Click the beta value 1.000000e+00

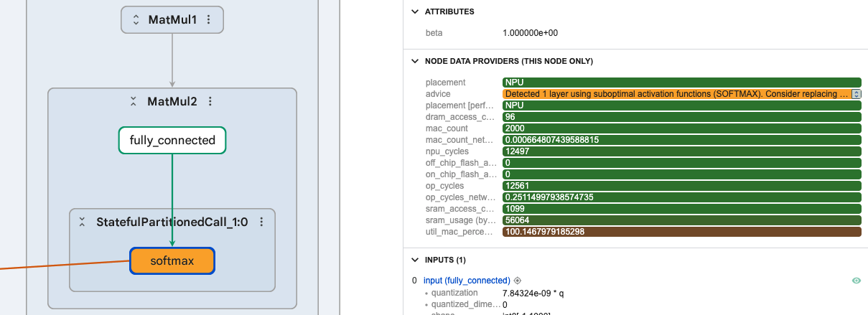(531, 33)
